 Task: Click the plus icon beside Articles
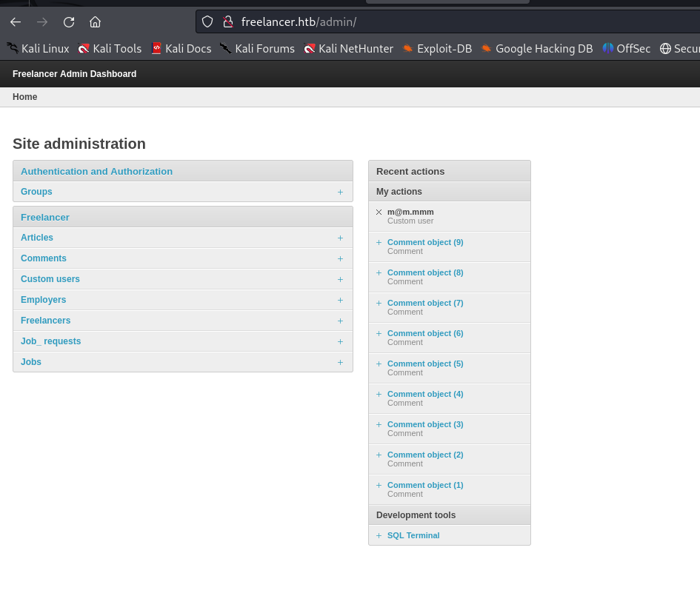pyautogui.click(x=340, y=238)
